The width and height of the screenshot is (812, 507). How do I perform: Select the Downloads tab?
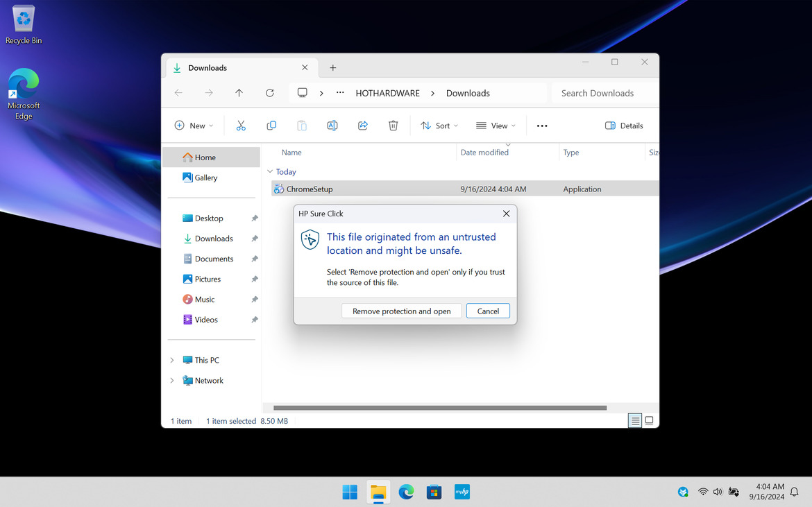pos(242,68)
